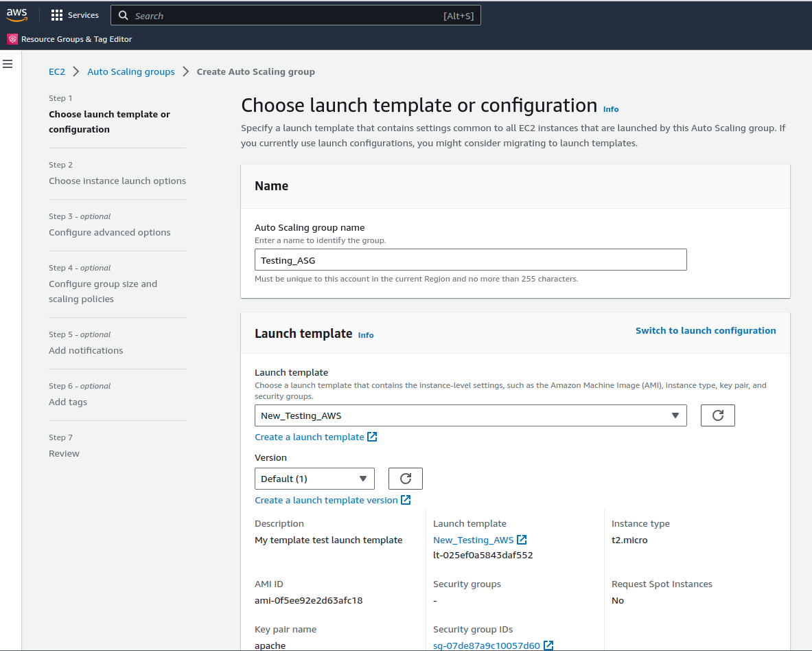Image resolution: width=812 pixels, height=651 pixels.
Task: Click external icon beside Create a launch template
Action: pyautogui.click(x=372, y=437)
